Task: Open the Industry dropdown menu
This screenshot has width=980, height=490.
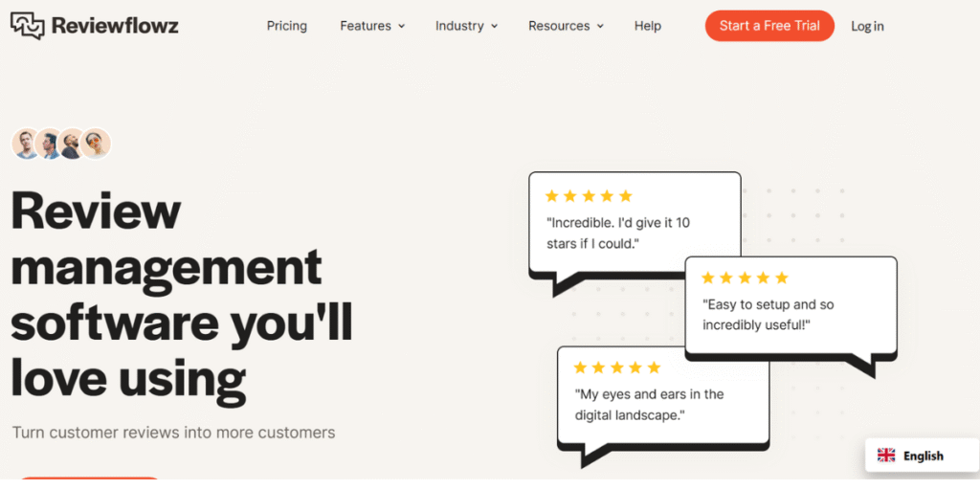Action: tap(466, 26)
